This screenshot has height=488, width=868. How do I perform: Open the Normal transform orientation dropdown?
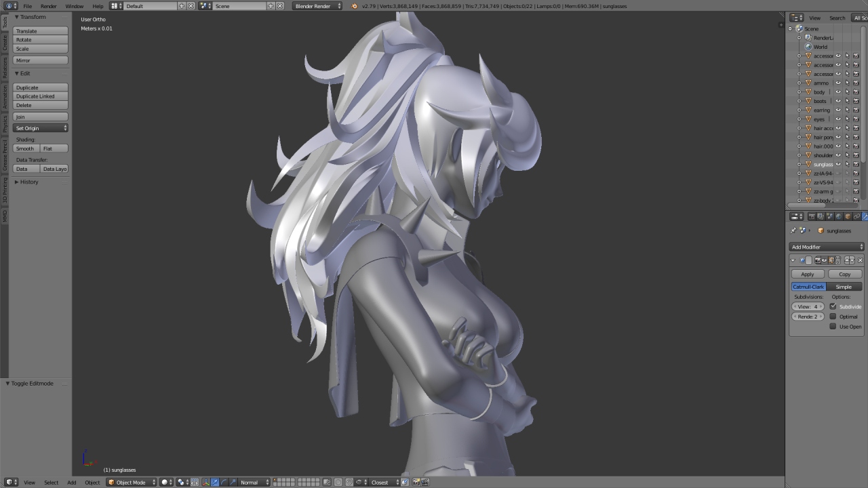[254, 482]
